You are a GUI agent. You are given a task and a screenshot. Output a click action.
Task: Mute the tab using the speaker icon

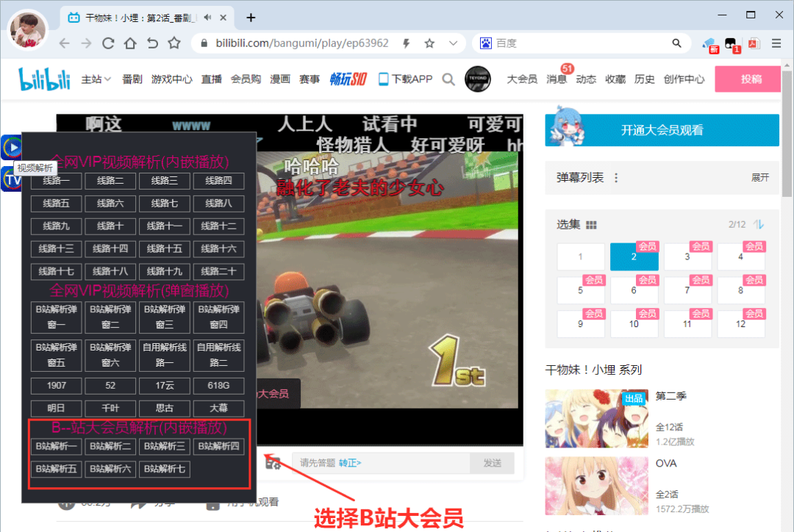[x=207, y=17]
